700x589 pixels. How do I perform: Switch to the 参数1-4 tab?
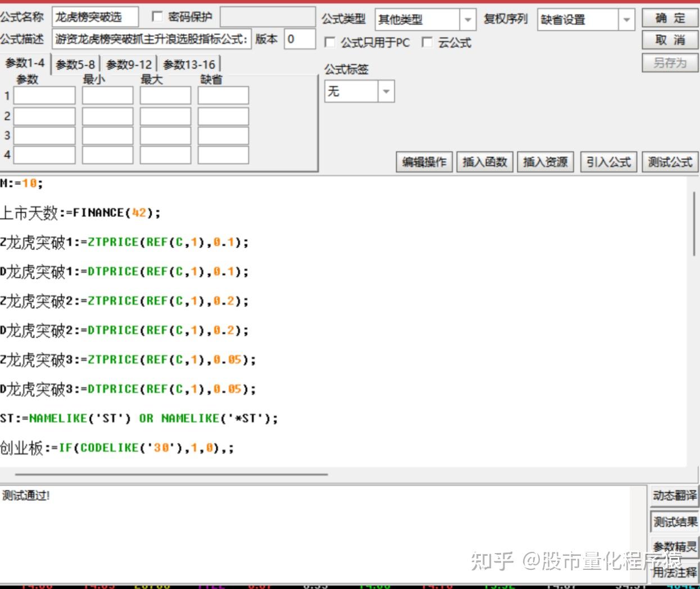coord(25,64)
